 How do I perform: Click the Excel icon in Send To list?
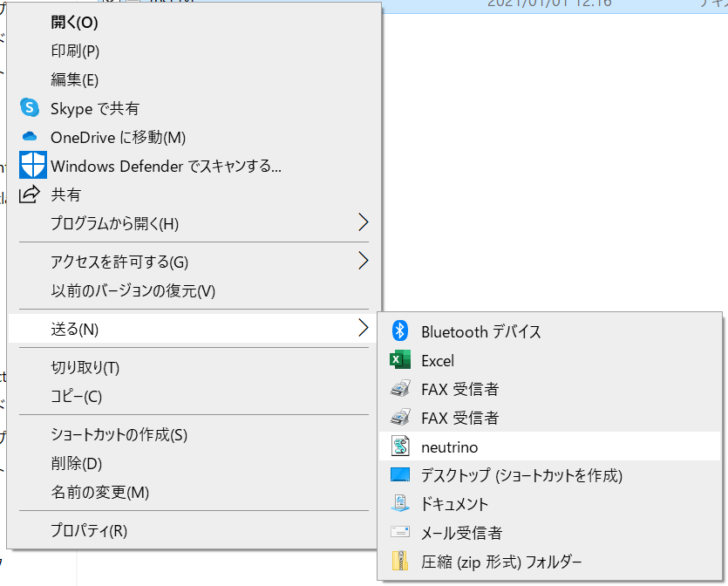[x=400, y=360]
